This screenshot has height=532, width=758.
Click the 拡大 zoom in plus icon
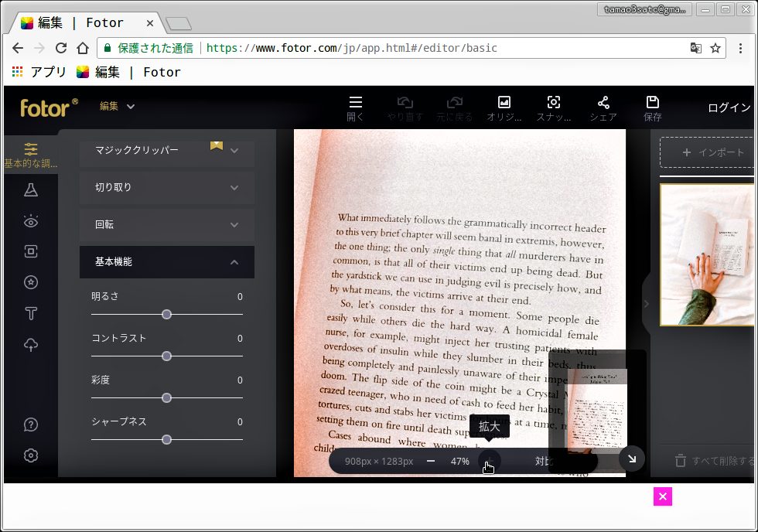(x=489, y=461)
